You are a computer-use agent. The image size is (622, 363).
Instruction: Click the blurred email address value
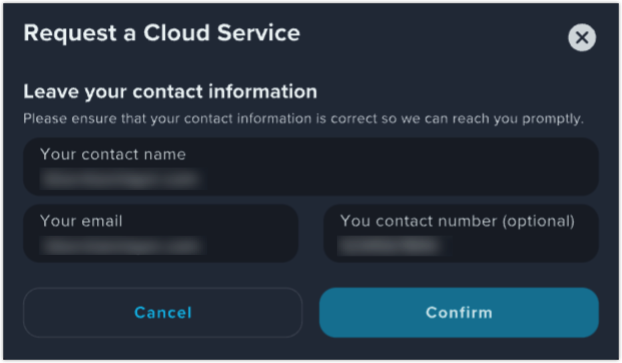coord(121,246)
